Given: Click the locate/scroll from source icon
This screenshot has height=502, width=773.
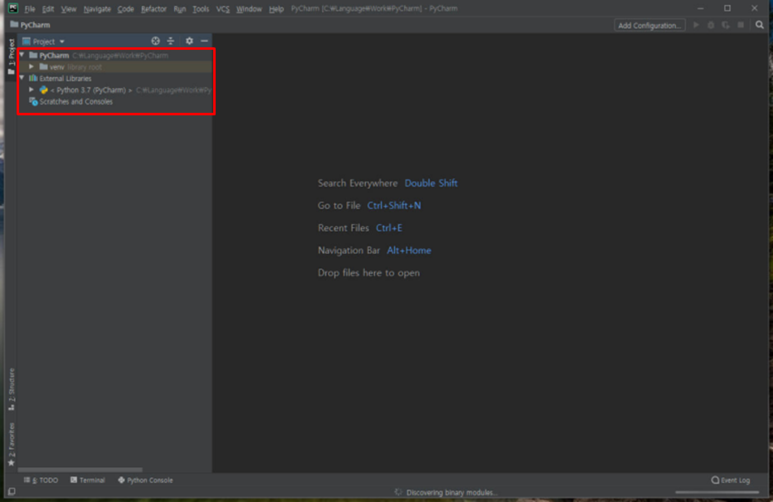Looking at the screenshot, I should pos(155,41).
